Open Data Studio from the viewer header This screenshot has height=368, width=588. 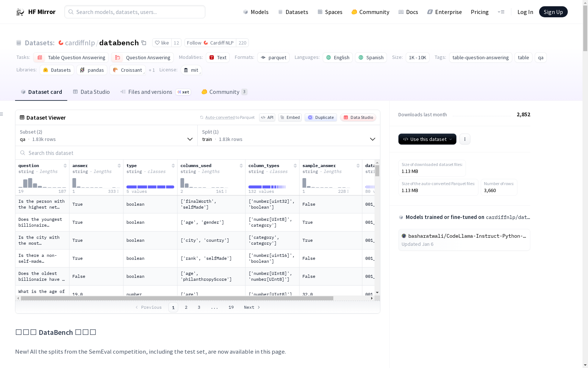coord(358,117)
